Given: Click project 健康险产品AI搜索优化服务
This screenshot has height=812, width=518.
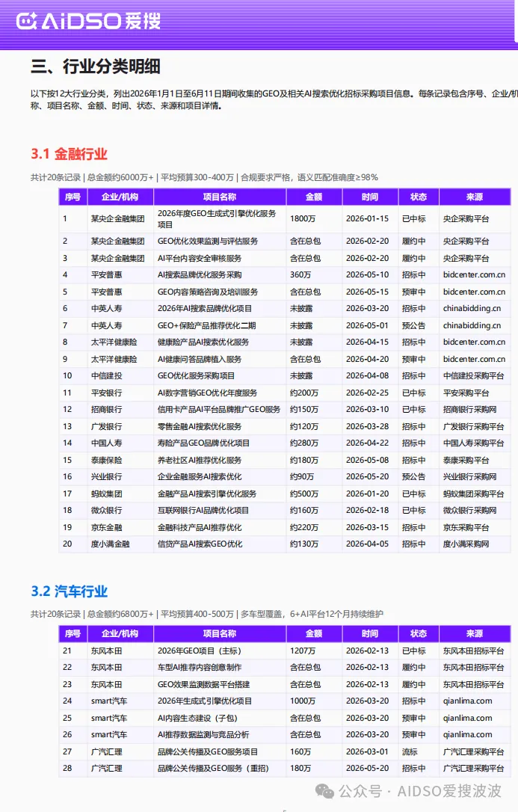Looking at the screenshot, I should point(203,342).
